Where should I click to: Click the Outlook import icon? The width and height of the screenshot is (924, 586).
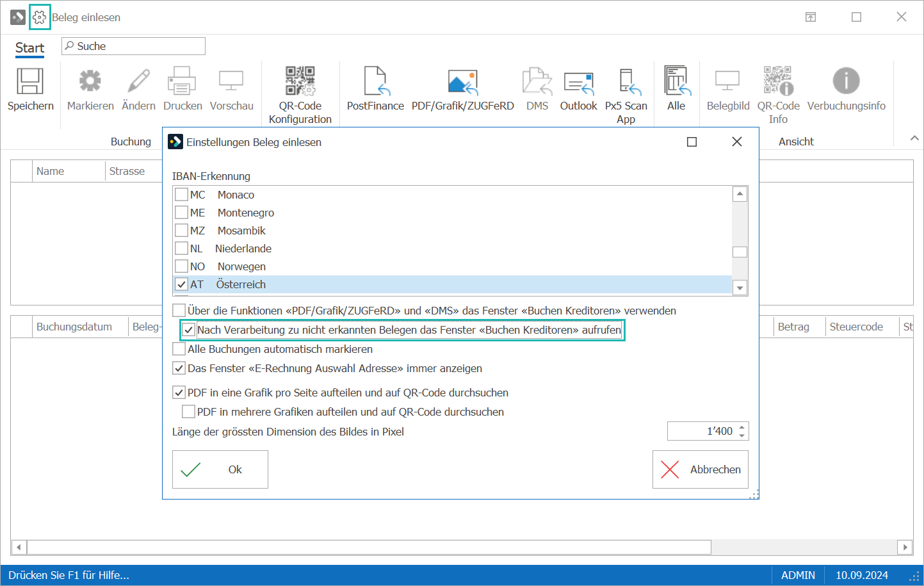(579, 82)
